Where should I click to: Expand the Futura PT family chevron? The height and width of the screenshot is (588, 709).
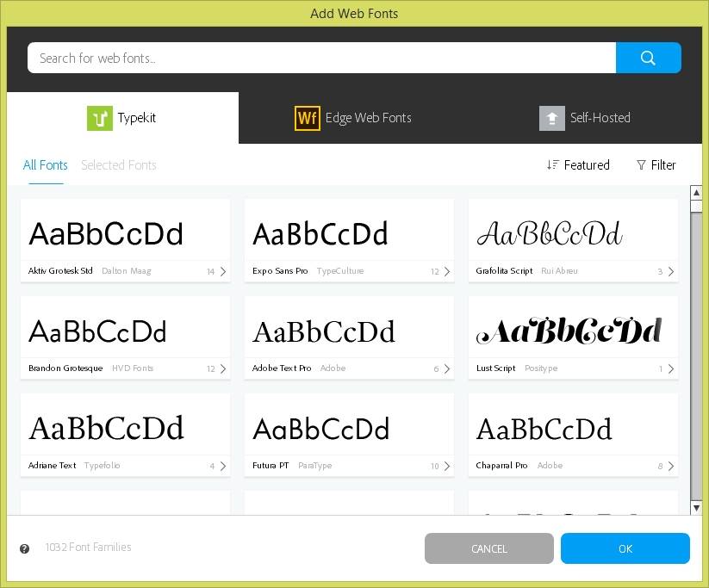447,466
